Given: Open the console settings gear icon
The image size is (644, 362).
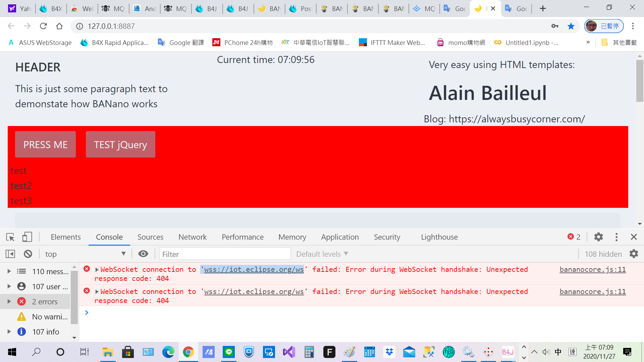Looking at the screenshot, I should click(x=634, y=254).
